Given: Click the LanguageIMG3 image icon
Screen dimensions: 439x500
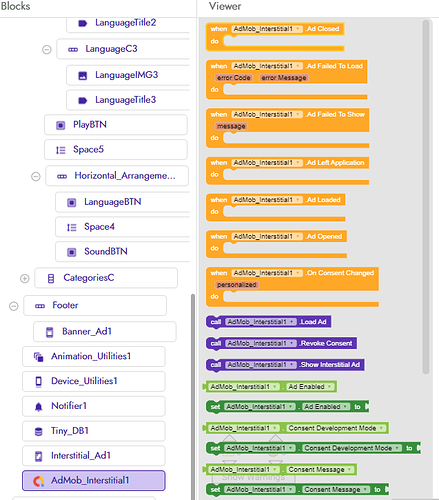Looking at the screenshot, I should coord(82,75).
